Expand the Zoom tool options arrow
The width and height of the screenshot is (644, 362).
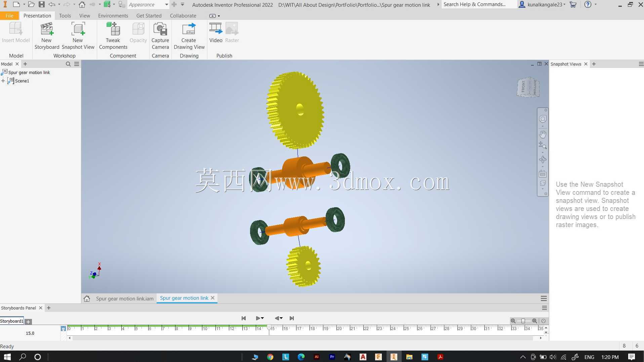tap(542, 152)
